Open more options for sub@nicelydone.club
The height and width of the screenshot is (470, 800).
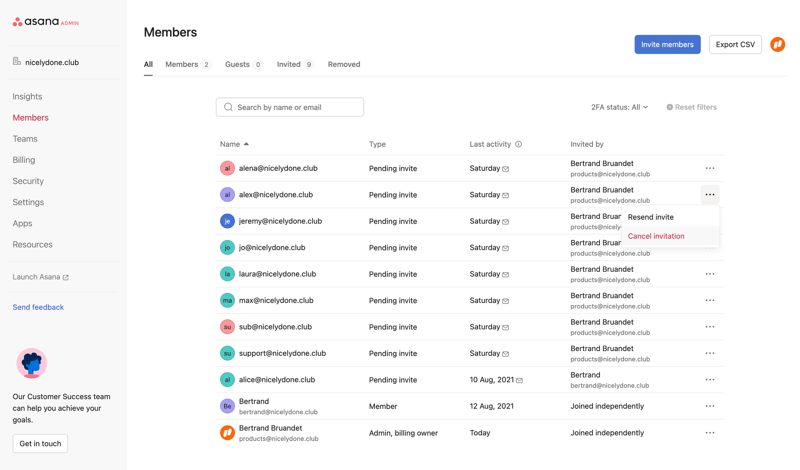(710, 327)
